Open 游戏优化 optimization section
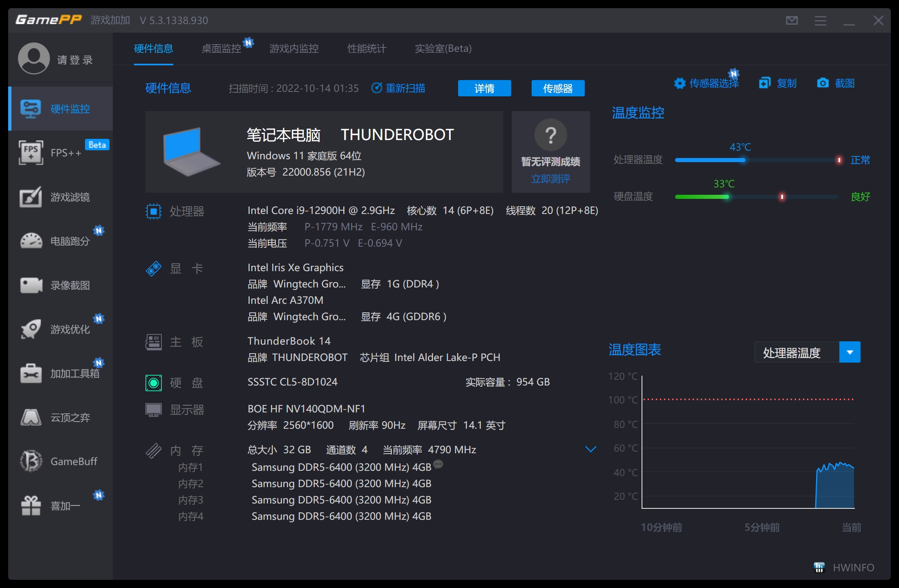The height and width of the screenshot is (588, 899). click(60, 330)
